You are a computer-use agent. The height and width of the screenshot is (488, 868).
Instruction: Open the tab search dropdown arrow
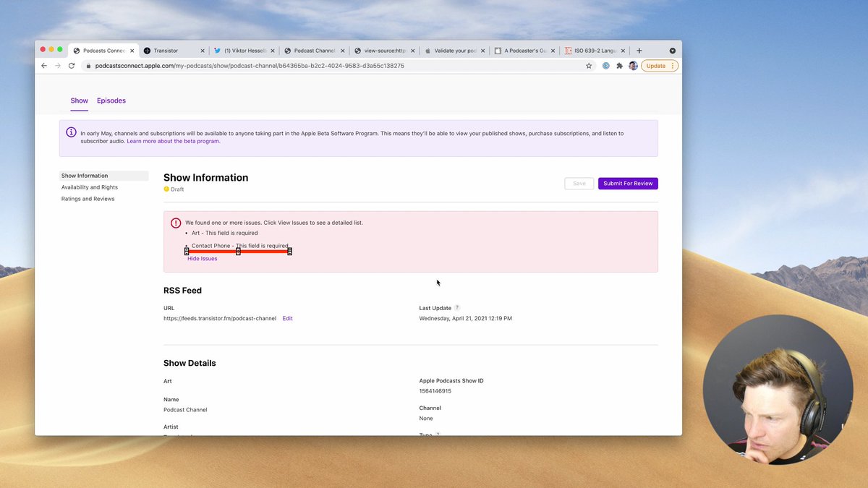pos(672,51)
